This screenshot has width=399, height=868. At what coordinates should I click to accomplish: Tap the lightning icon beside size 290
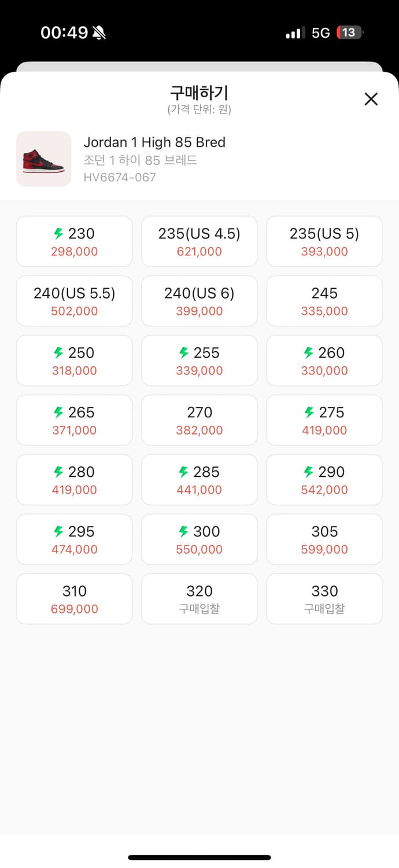pos(309,472)
